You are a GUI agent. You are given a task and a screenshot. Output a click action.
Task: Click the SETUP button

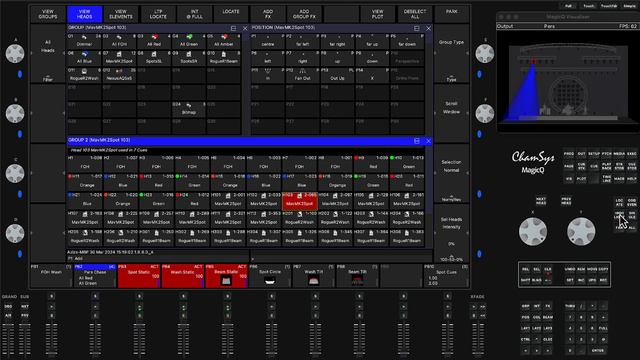coord(594,154)
